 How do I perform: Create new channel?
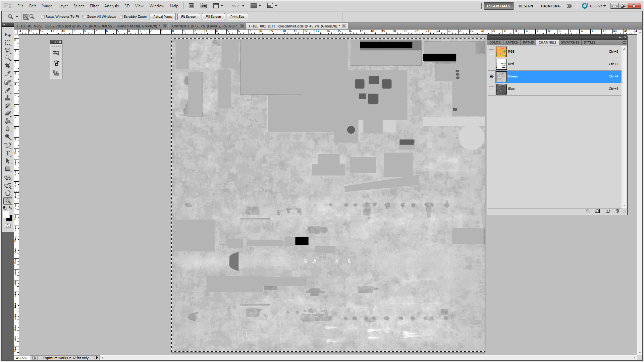pos(607,211)
